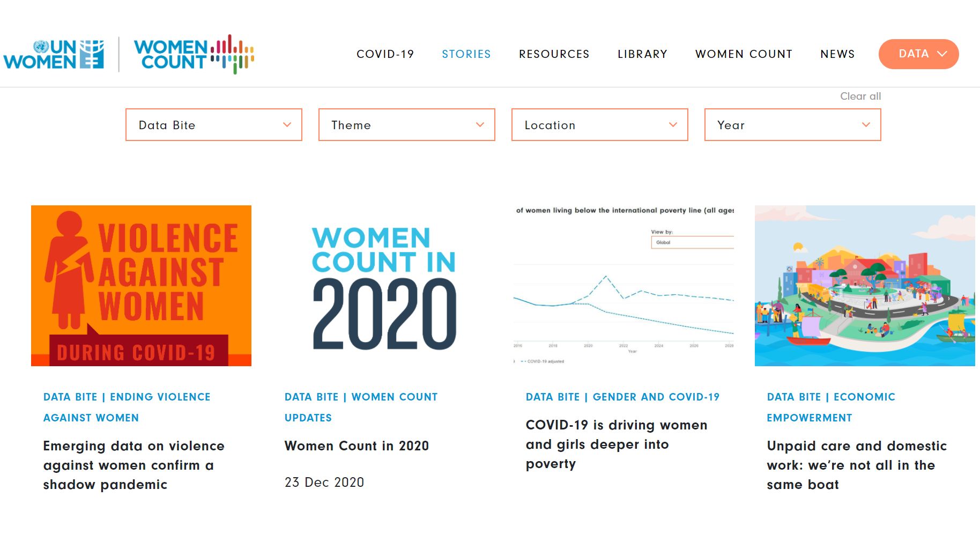Viewport: 980px width, 556px height.
Task: Open the Women Count in 2020 story title
Action: [357, 446]
